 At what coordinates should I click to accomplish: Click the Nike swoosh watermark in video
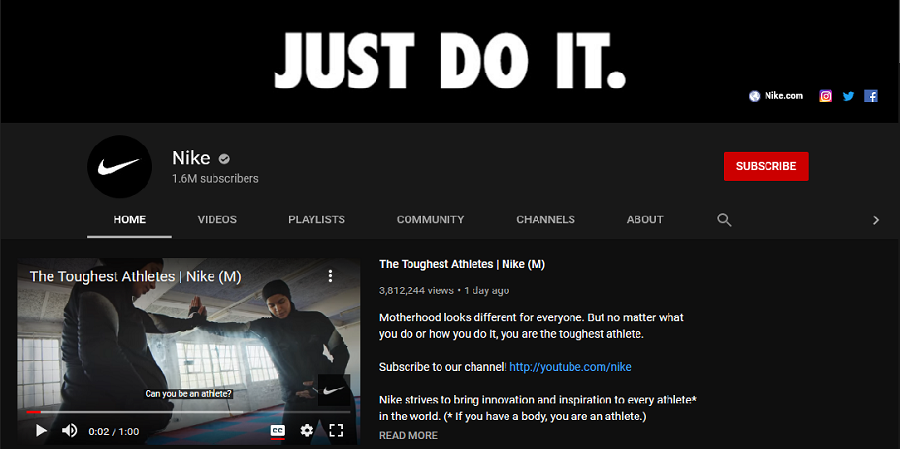333,390
